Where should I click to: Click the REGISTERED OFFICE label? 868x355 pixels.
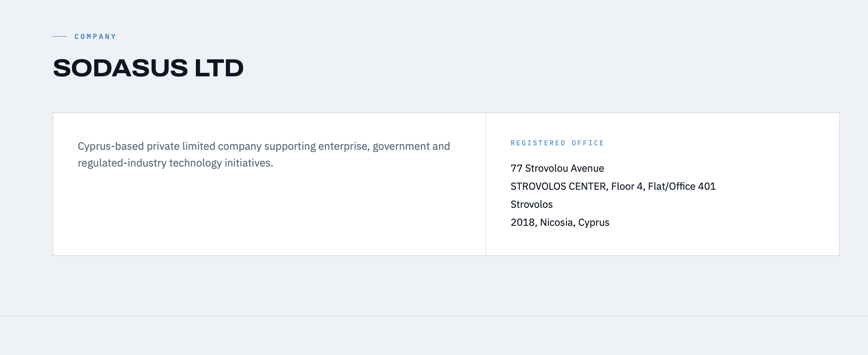(557, 143)
